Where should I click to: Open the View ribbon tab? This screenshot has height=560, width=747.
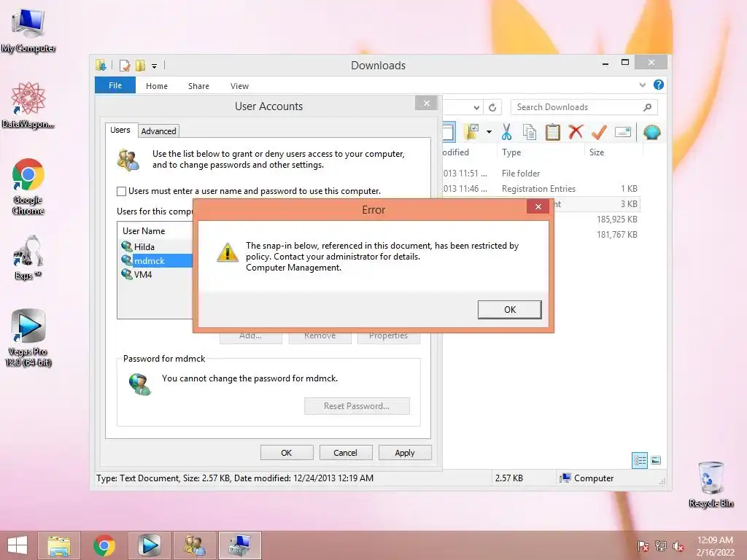(x=239, y=86)
